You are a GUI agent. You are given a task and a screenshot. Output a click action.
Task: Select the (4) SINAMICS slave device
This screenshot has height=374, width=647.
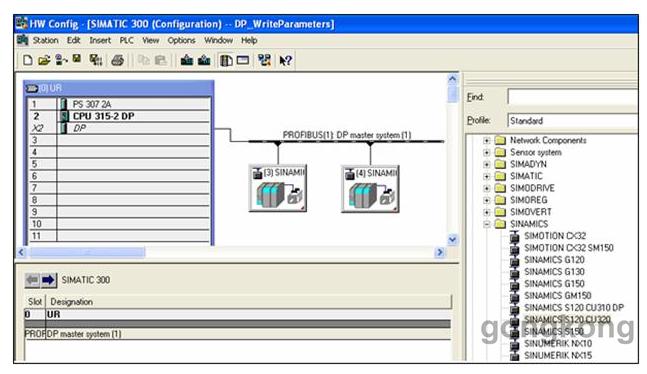(370, 188)
